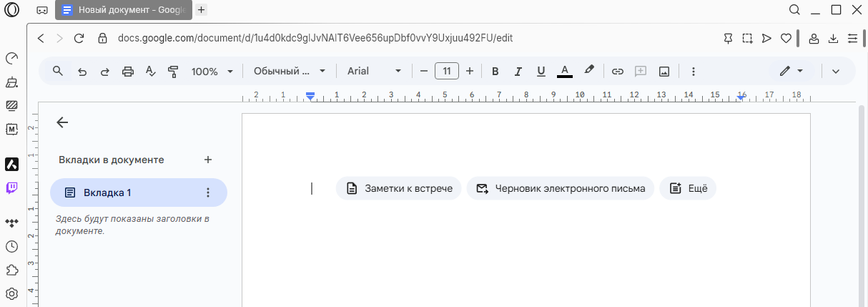Screen dimensions: 868x307
Task: Open the browser easy setup sliders icon
Action: (x=852, y=38)
